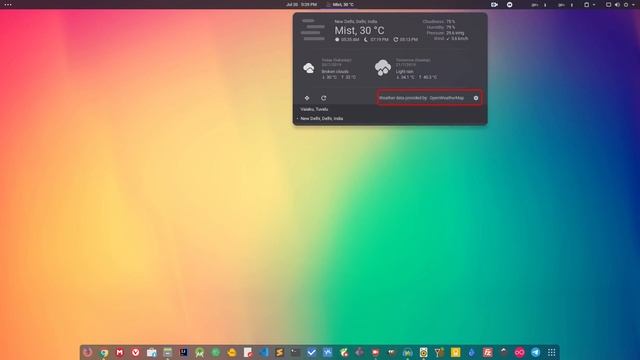
Task: Launch Android Studio from the dock
Action: [200, 352]
